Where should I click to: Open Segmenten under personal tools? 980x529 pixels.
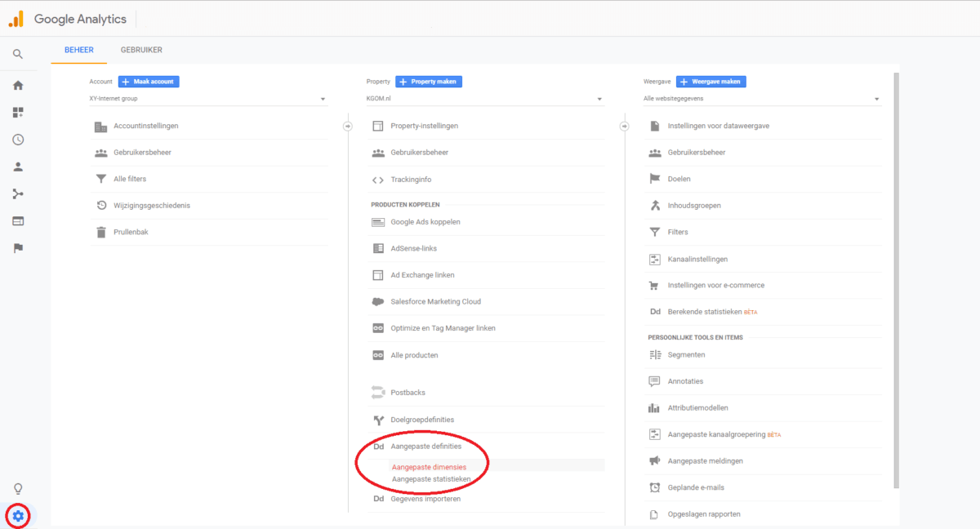[686, 355]
